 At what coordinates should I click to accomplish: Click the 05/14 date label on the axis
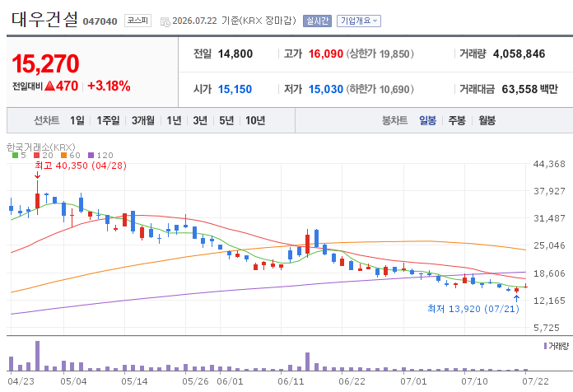pyautogui.click(x=134, y=381)
